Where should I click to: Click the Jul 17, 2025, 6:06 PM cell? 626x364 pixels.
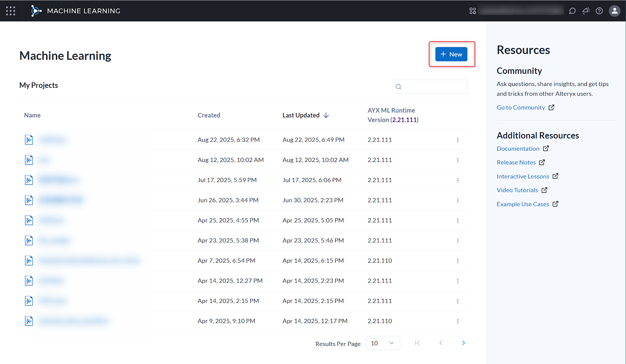[x=312, y=180]
